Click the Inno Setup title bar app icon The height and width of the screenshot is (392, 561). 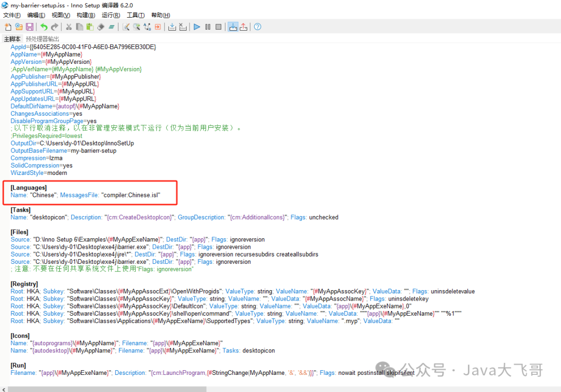tap(5, 5)
